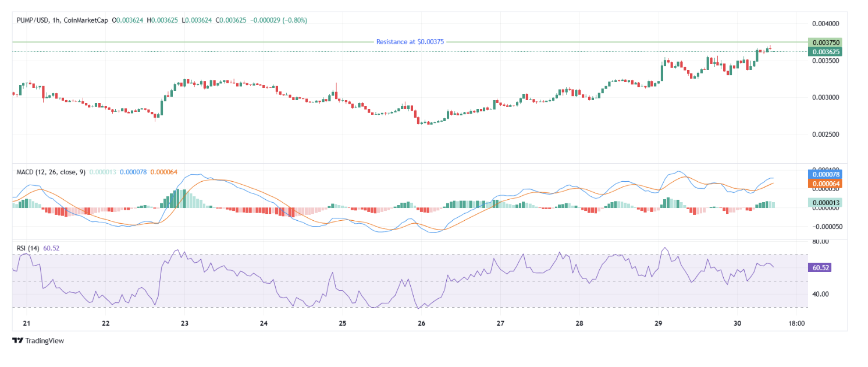Click the blue MACD 0.000078 axis tag
Image resolution: width=868 pixels, height=367 pixels.
pyautogui.click(x=824, y=174)
